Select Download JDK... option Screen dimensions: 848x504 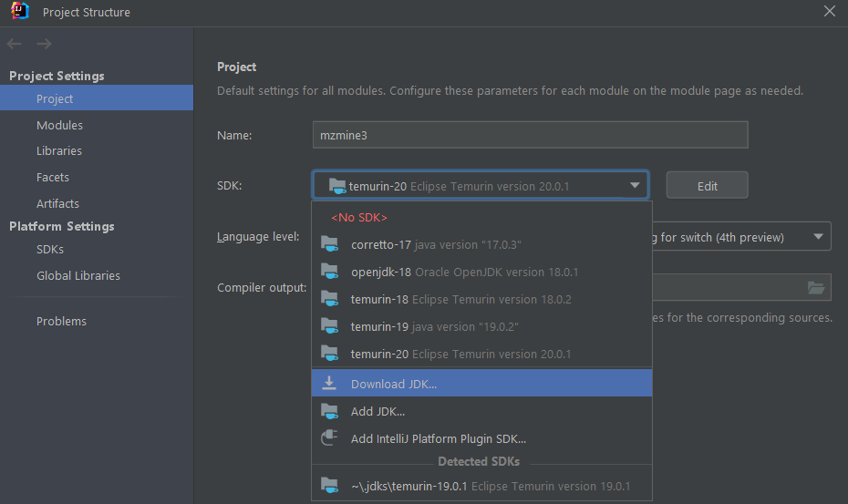point(481,384)
